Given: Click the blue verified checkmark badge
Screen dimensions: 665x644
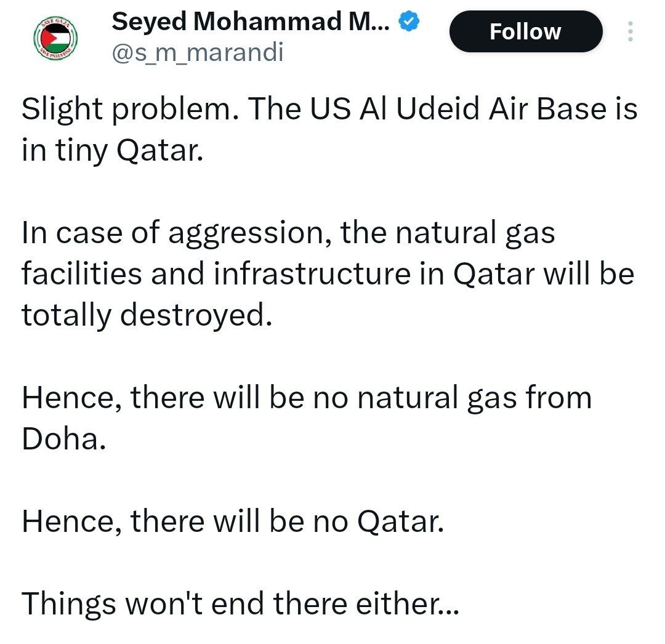Looking at the screenshot, I should pyautogui.click(x=410, y=23).
